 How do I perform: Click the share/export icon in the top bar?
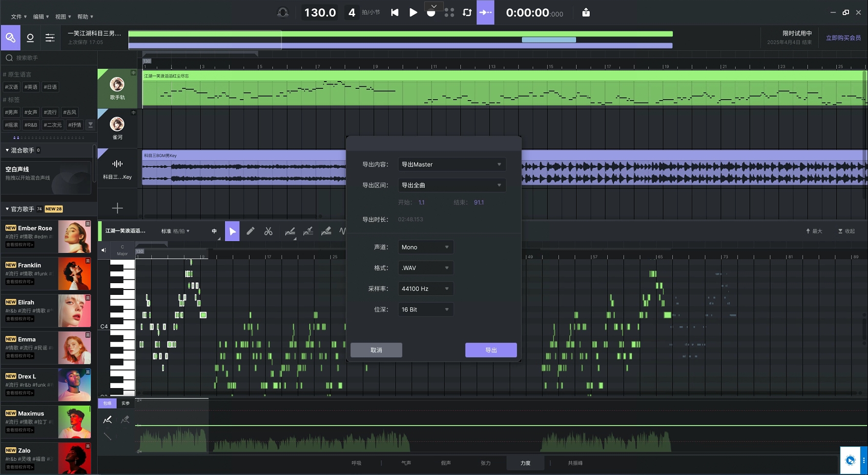[x=586, y=13]
